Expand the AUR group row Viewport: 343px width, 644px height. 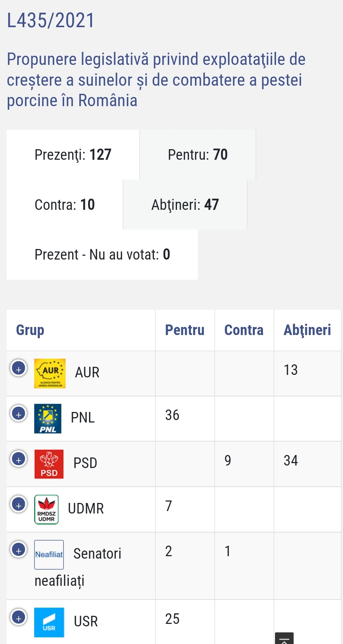(x=19, y=369)
